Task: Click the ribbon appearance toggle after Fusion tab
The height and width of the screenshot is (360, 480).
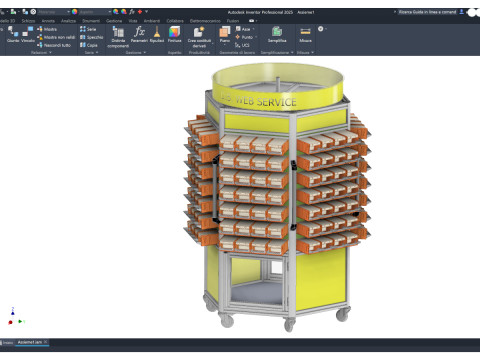Action: 252,21
